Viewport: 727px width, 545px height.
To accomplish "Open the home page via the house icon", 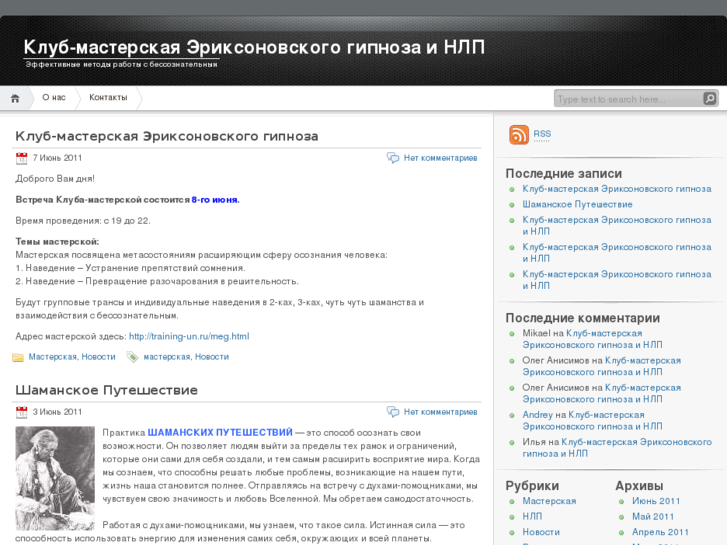I will [15, 98].
